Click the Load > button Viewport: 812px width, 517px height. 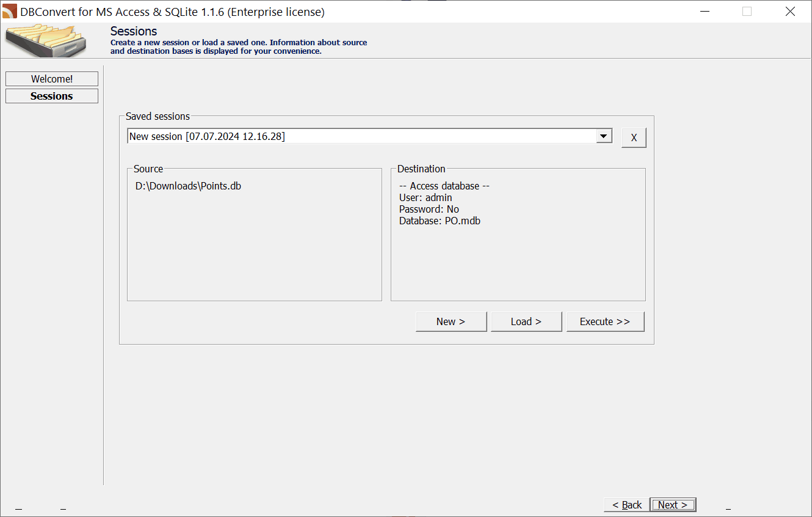click(526, 321)
